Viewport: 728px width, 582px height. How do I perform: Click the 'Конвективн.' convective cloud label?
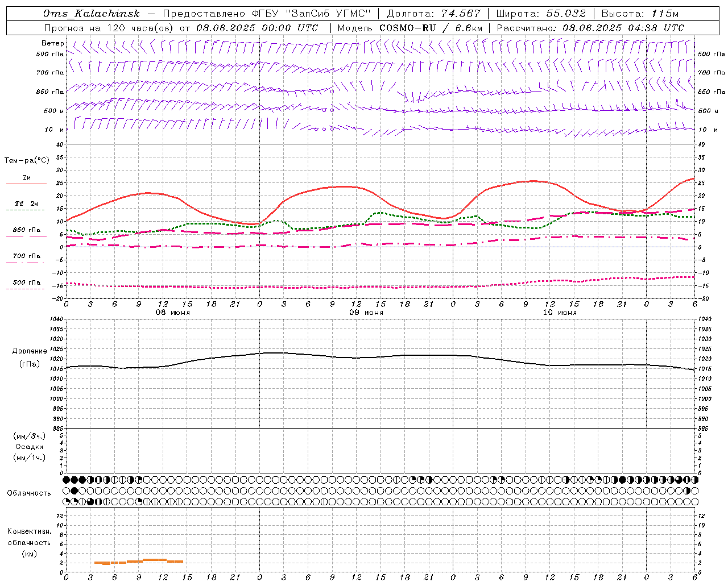(x=30, y=531)
